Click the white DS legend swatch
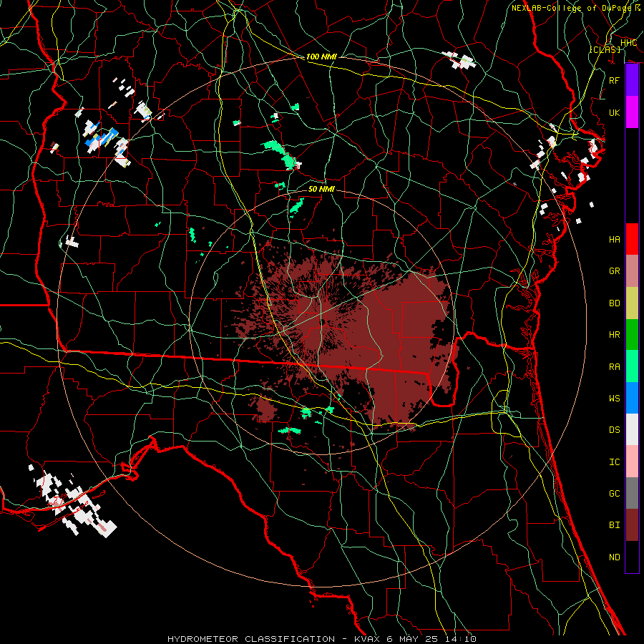 click(632, 429)
